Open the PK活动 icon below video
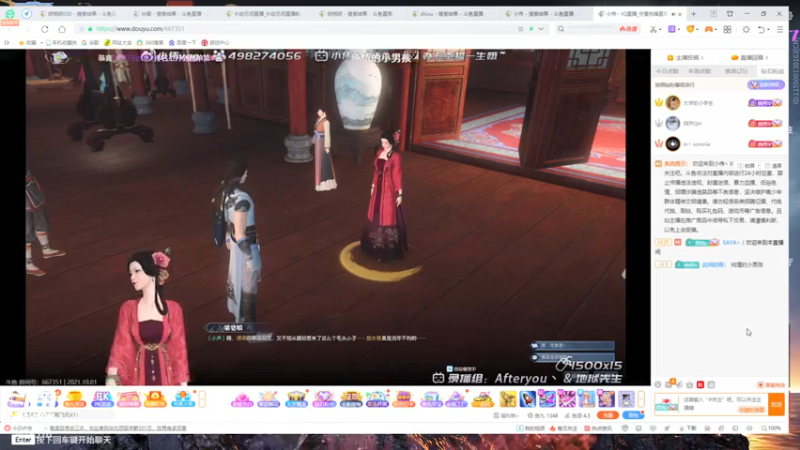This screenshot has width=800, height=450. pyautogui.click(x=102, y=399)
